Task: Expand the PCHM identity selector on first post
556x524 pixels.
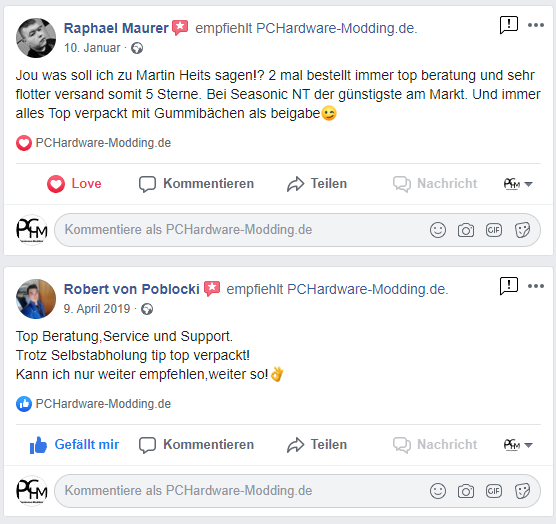Action: (x=518, y=184)
